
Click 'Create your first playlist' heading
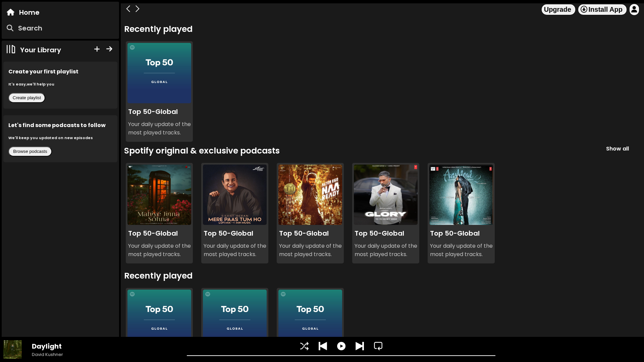[43, 71]
